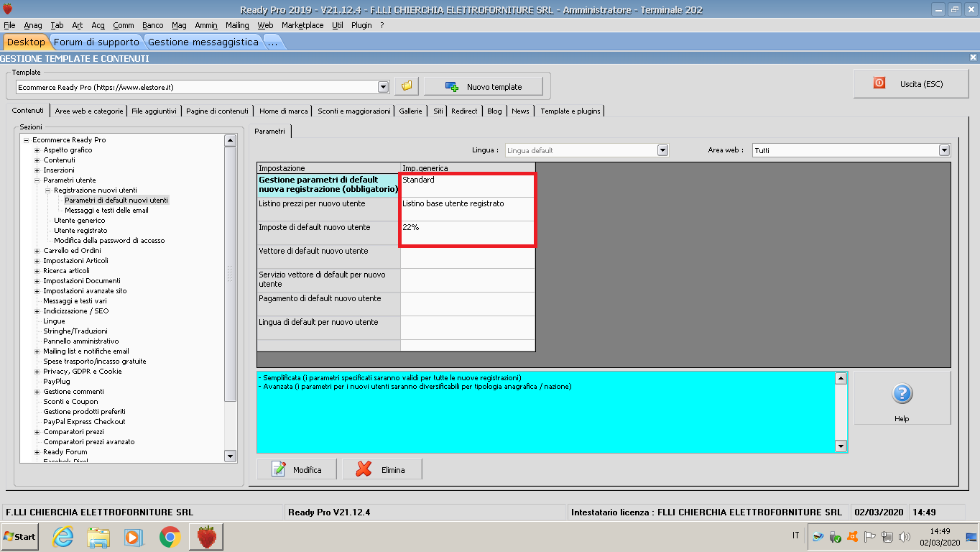Open the Plugin menu
This screenshot has height=552, width=980.
click(x=361, y=24)
